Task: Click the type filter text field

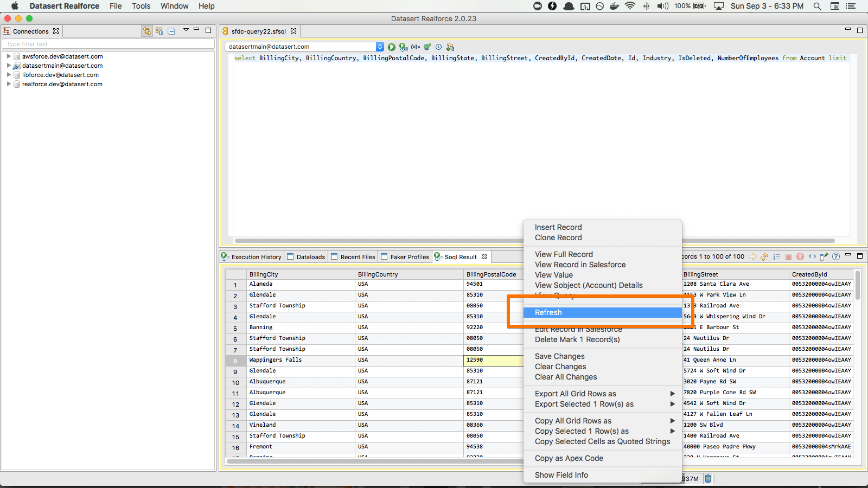Action: (108, 44)
